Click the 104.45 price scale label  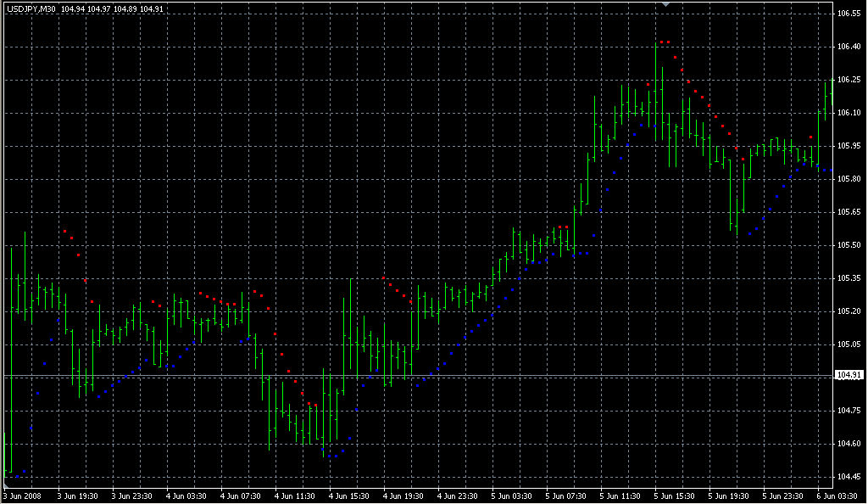(849, 476)
